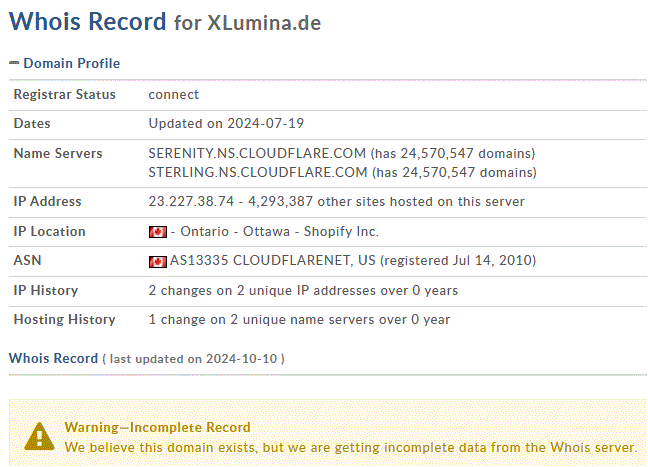
Task: Click the 'Dates' row label
Action: (32, 124)
